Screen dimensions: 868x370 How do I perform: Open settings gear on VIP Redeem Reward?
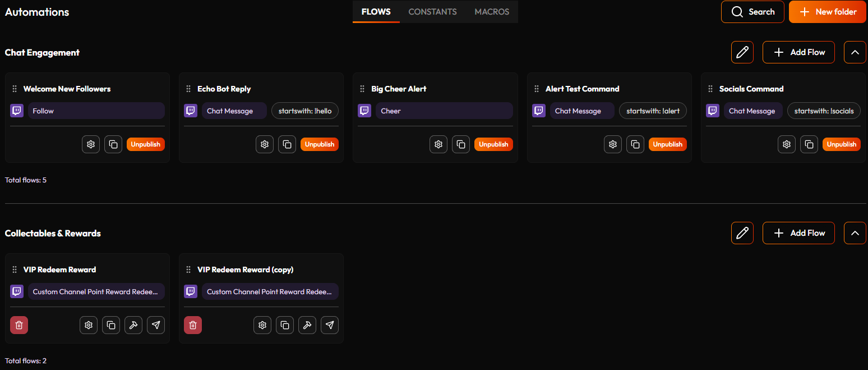(89, 325)
